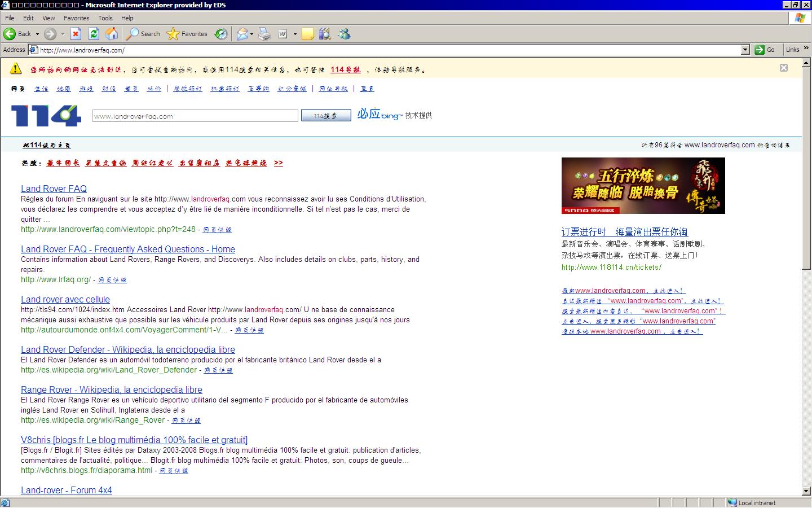Viewport: 812px width, 508px height.
Task: Expand the Address bar dropdown arrow
Action: point(745,50)
